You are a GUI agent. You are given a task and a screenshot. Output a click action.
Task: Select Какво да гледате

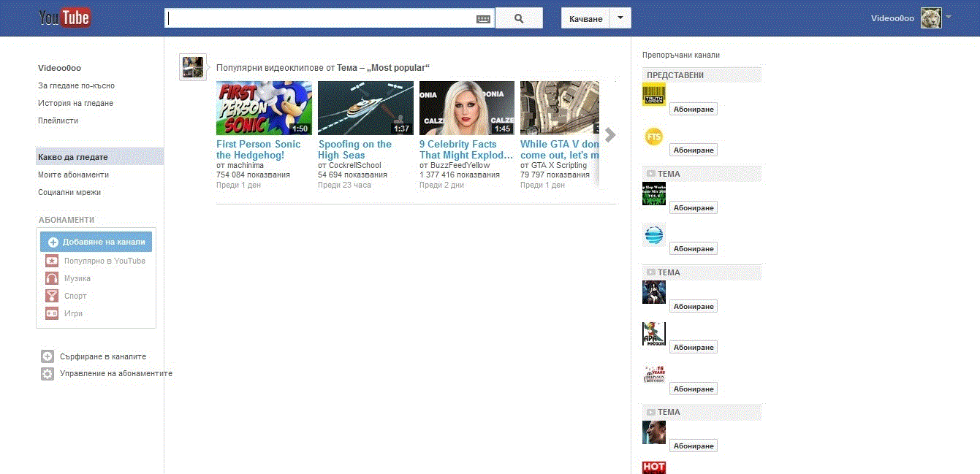click(x=99, y=157)
